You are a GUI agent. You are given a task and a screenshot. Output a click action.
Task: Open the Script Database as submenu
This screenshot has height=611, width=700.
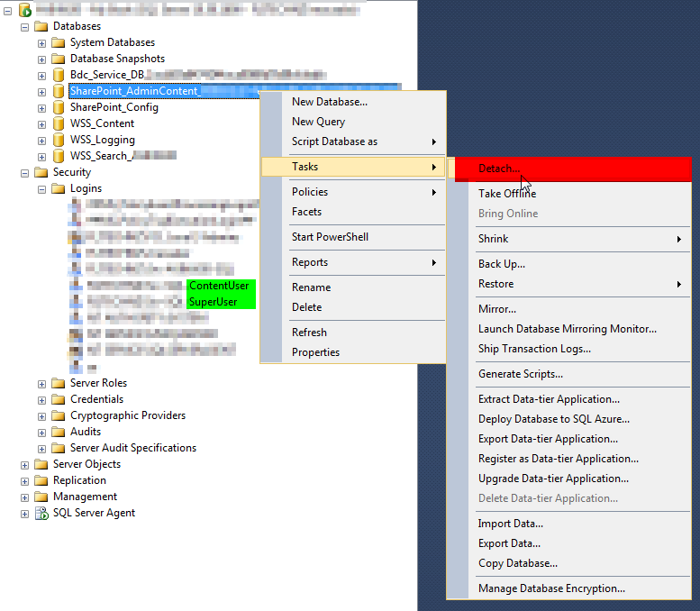[x=353, y=141]
